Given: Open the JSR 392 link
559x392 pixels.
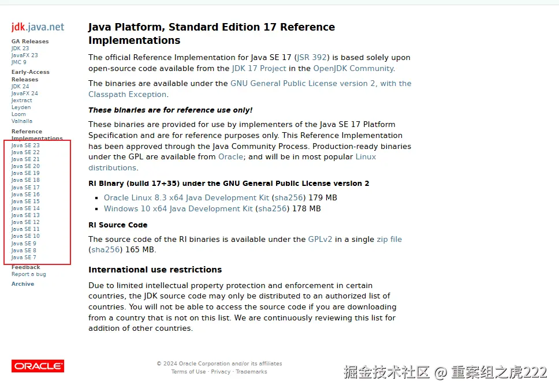Looking at the screenshot, I should [312, 57].
